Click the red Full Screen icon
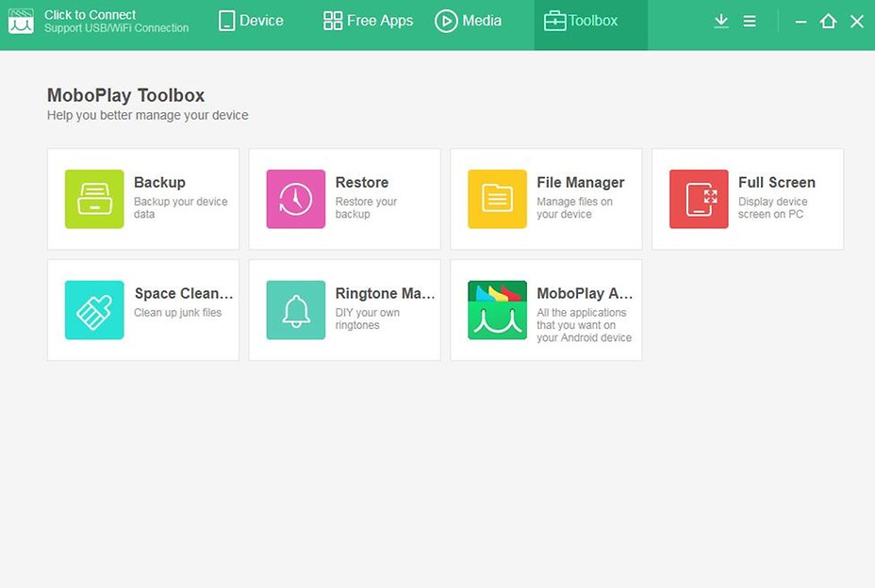 [699, 199]
